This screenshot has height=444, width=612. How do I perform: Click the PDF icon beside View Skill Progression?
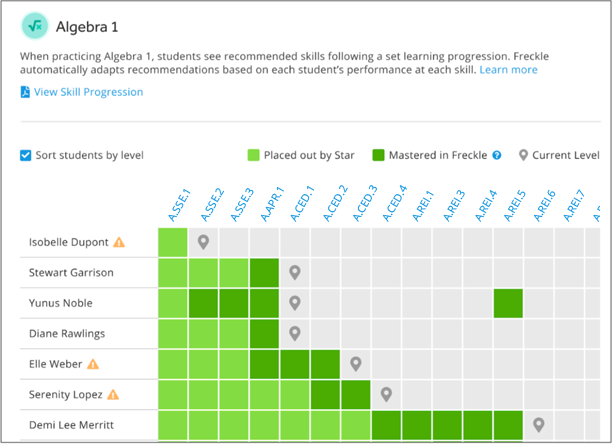click(x=25, y=92)
